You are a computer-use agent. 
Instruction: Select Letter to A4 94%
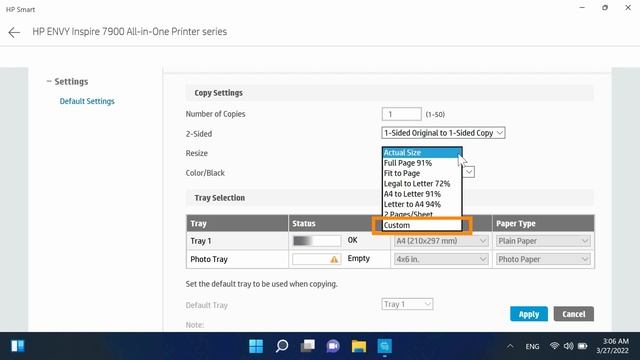422,204
